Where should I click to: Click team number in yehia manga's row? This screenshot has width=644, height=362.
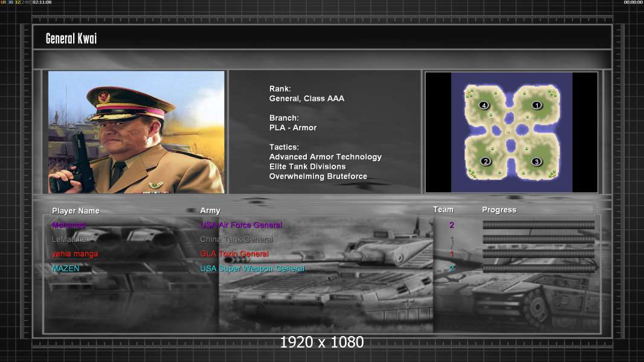pos(452,254)
